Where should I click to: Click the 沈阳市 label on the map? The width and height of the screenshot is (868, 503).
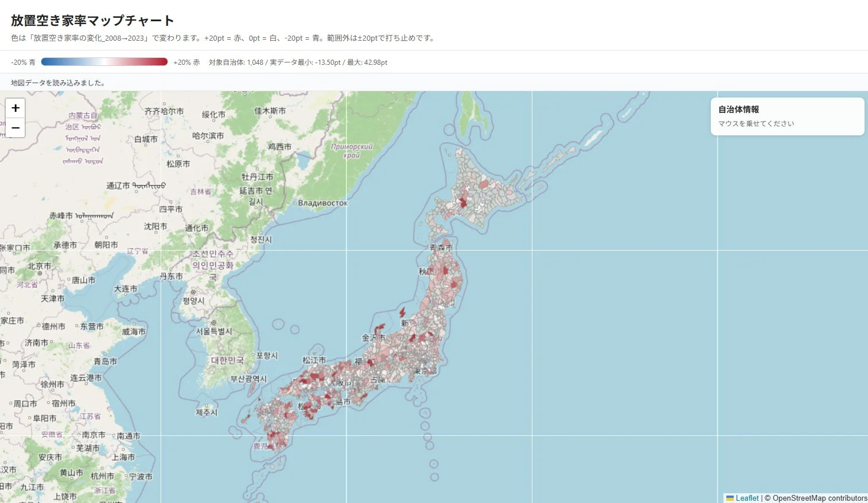click(x=155, y=227)
